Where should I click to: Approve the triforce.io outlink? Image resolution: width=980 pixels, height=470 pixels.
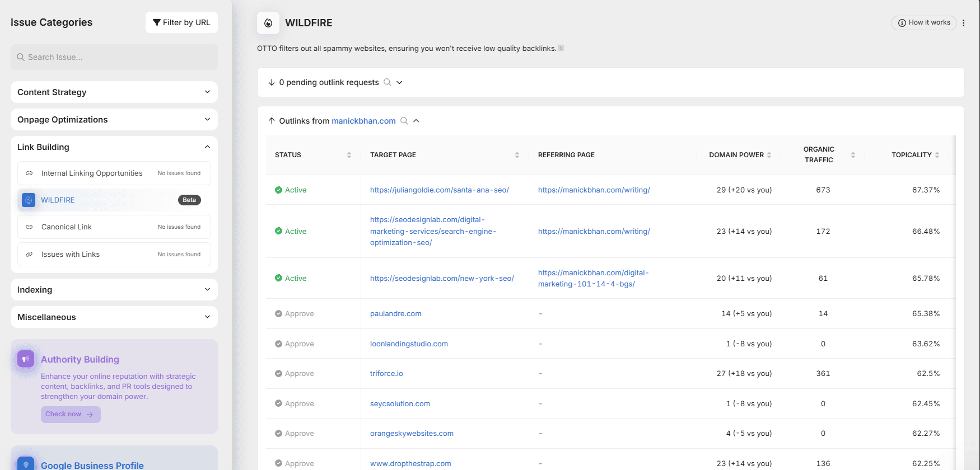pos(295,374)
